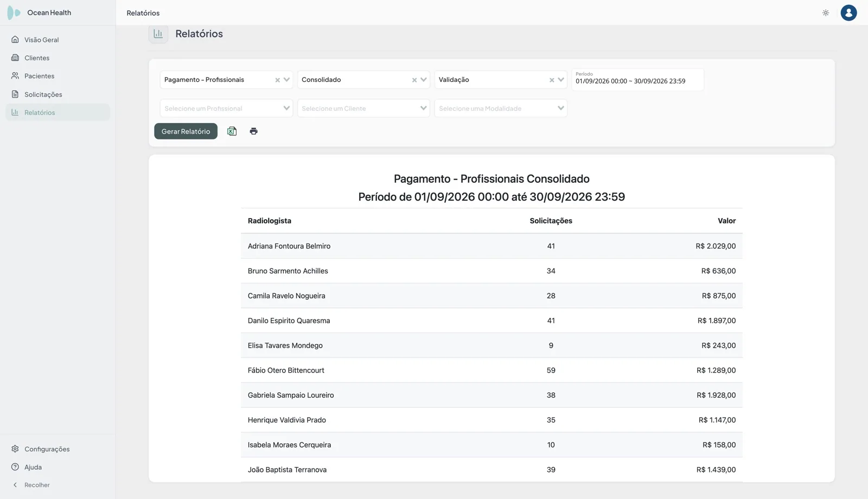
Task: Open the Período date range field
Action: click(x=637, y=79)
